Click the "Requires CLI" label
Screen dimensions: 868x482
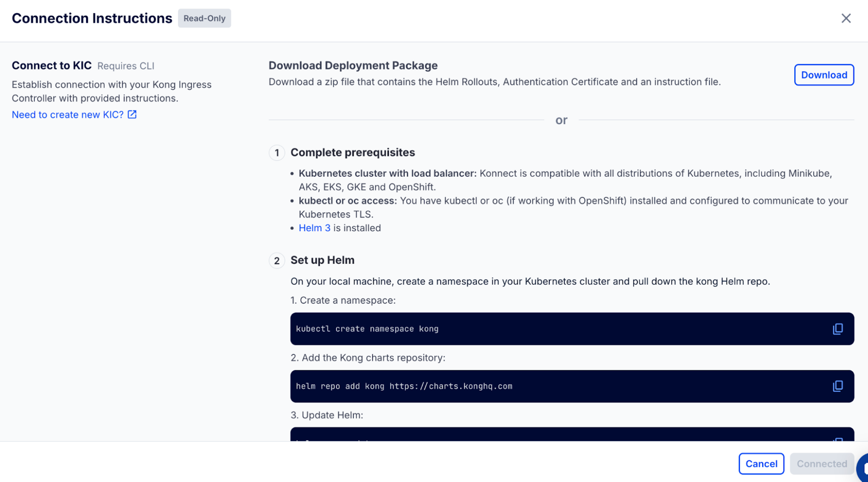click(x=126, y=66)
